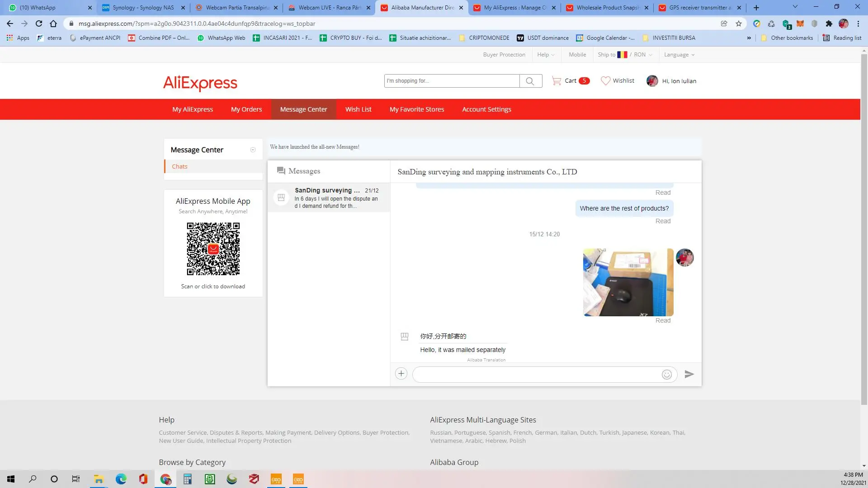Open Account Settings tab

[x=486, y=109]
